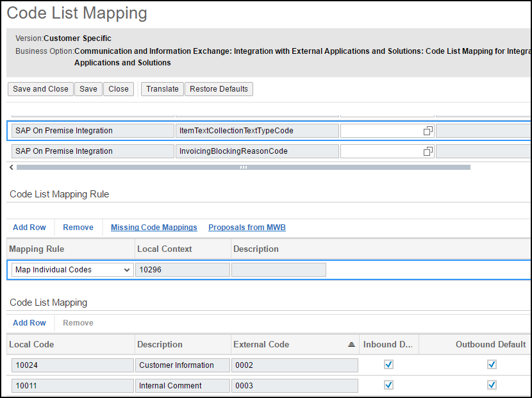The height and width of the screenshot is (398, 532).
Task: Click the Mapping Rule Description empty field
Action: (x=279, y=270)
